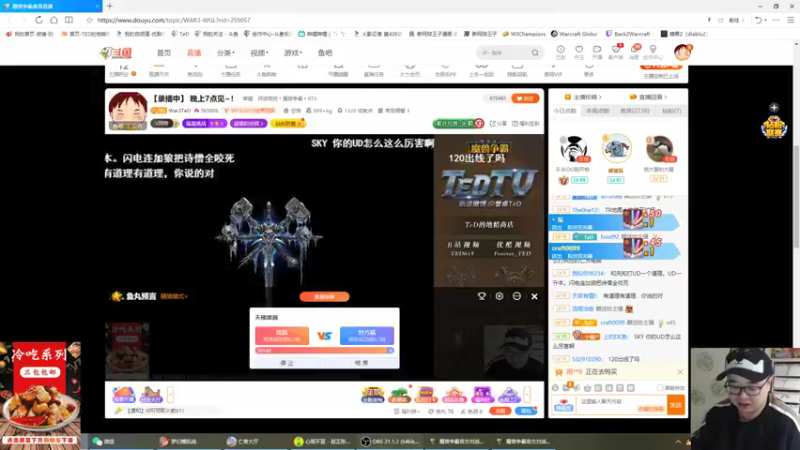Click the orange 关注 follow button
Viewport: 800px width, 450px height.
525,98
